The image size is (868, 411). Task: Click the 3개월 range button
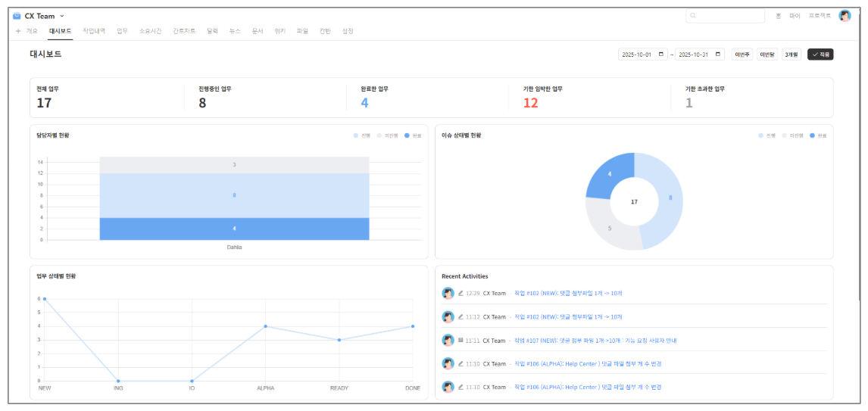tap(791, 54)
